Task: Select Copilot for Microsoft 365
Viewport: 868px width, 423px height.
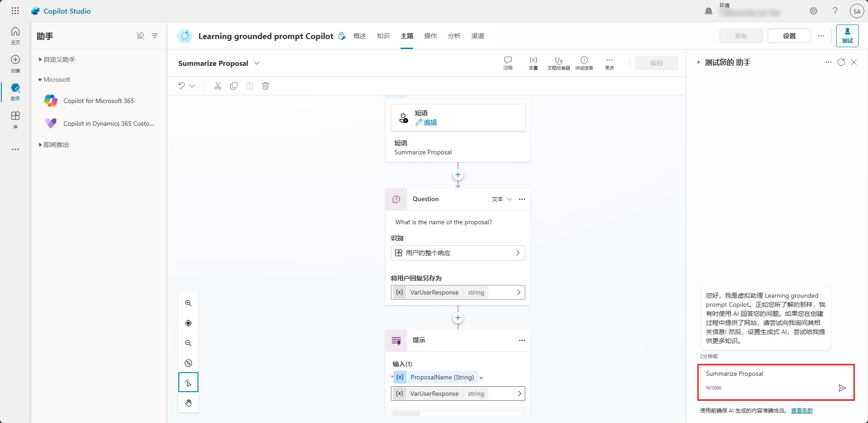Action: pyautogui.click(x=99, y=101)
